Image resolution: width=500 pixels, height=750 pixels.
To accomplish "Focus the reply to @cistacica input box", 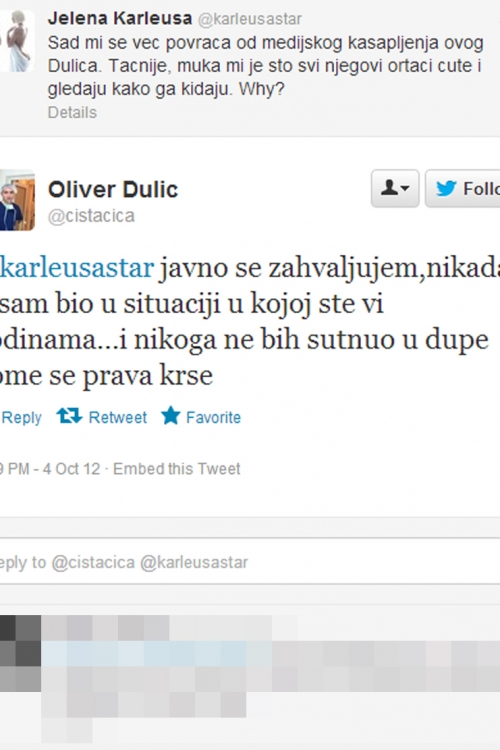I will pos(250,562).
